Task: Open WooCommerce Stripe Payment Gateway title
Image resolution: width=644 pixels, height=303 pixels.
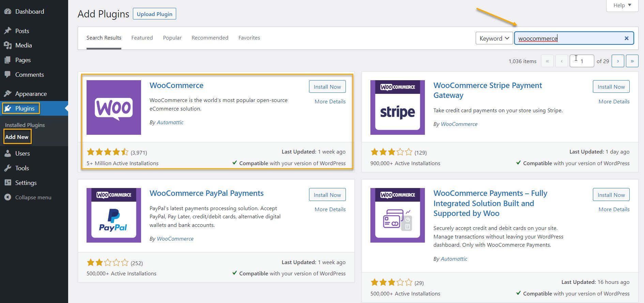Action: tap(488, 90)
